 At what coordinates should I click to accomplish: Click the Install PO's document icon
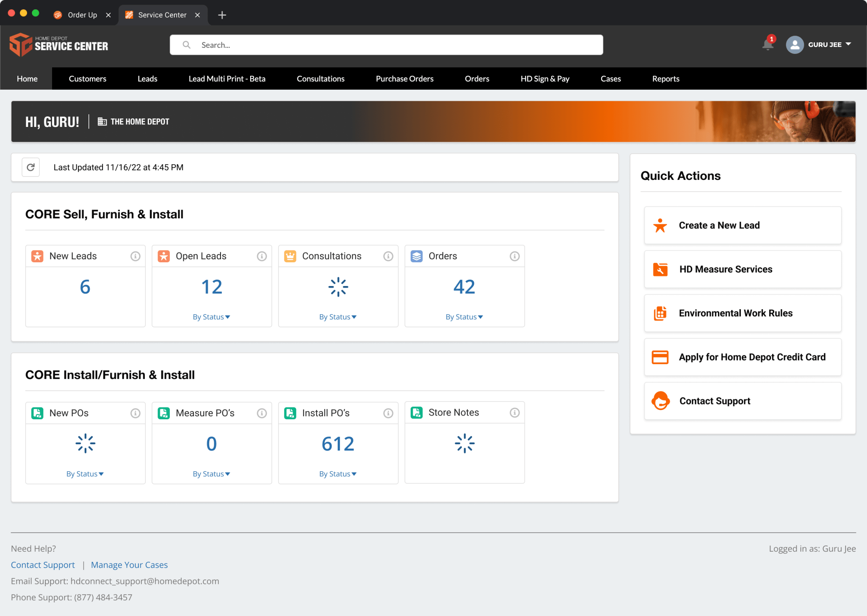tap(290, 413)
